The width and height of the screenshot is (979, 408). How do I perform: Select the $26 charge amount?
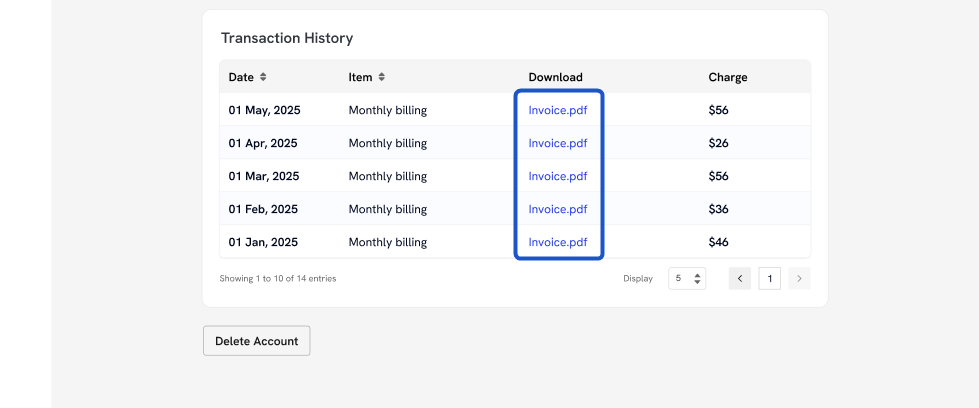tap(718, 143)
